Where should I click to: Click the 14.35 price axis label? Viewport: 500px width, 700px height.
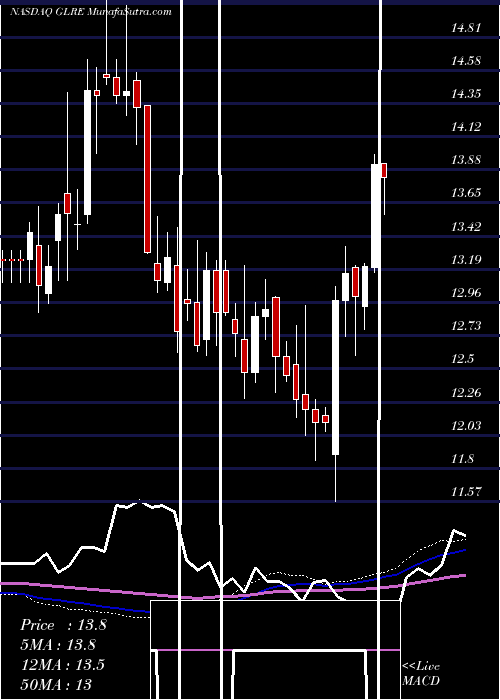(x=466, y=94)
